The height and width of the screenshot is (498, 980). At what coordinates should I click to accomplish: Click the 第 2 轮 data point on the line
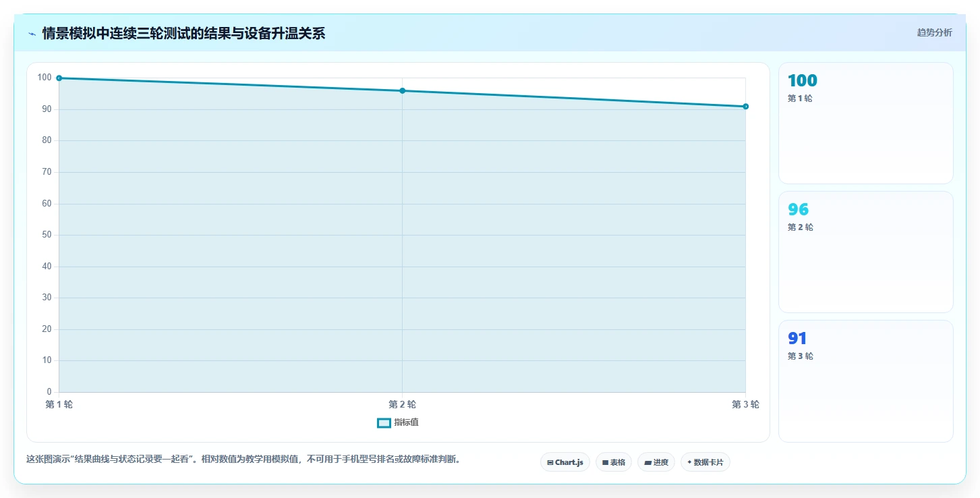tap(403, 90)
